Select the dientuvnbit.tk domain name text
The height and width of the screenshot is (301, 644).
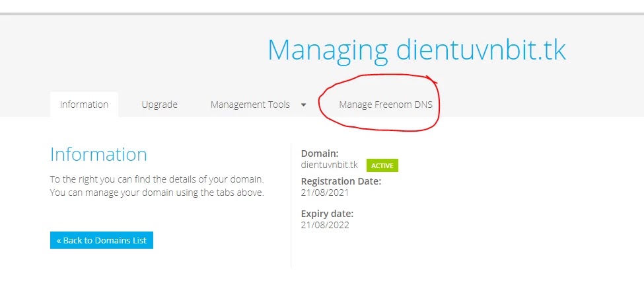pos(330,165)
